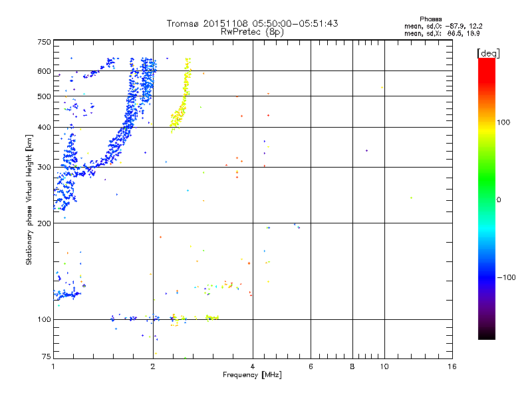Click the colorbar tick label '0'
This screenshot has width=532, height=399.
[499, 200]
